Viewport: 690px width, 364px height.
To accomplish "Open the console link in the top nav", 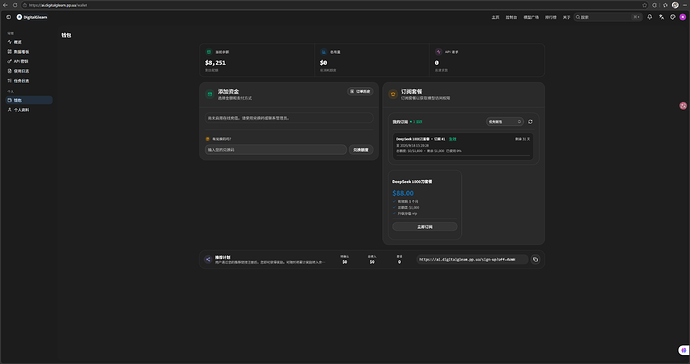I will click(x=511, y=17).
